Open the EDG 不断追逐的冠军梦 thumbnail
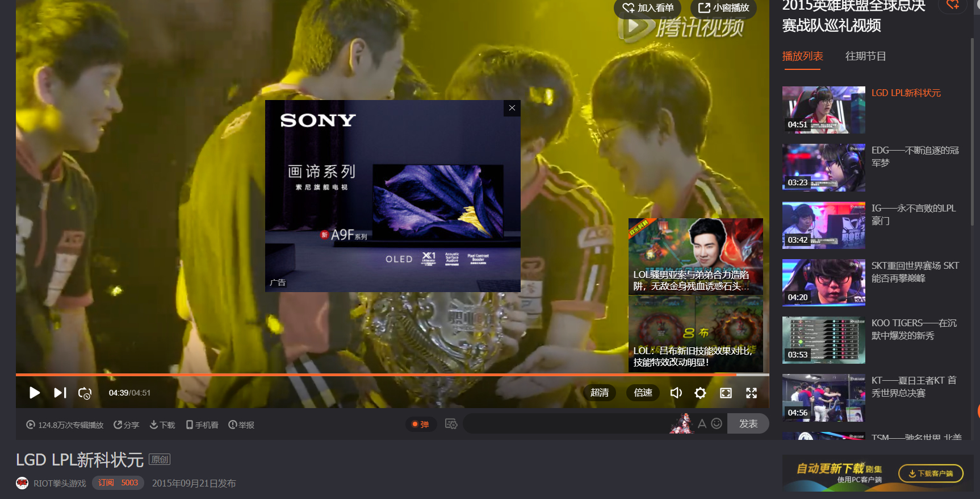Image resolution: width=980 pixels, height=499 pixels. [824, 168]
